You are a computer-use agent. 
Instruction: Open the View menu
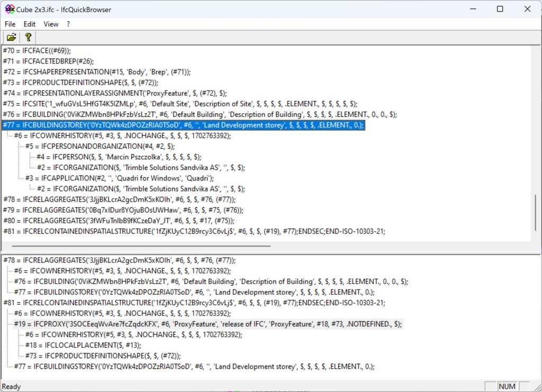(50, 24)
